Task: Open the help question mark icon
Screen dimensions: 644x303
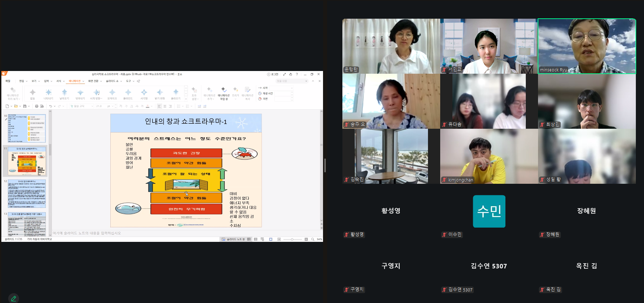Action: pyautogui.click(x=297, y=74)
